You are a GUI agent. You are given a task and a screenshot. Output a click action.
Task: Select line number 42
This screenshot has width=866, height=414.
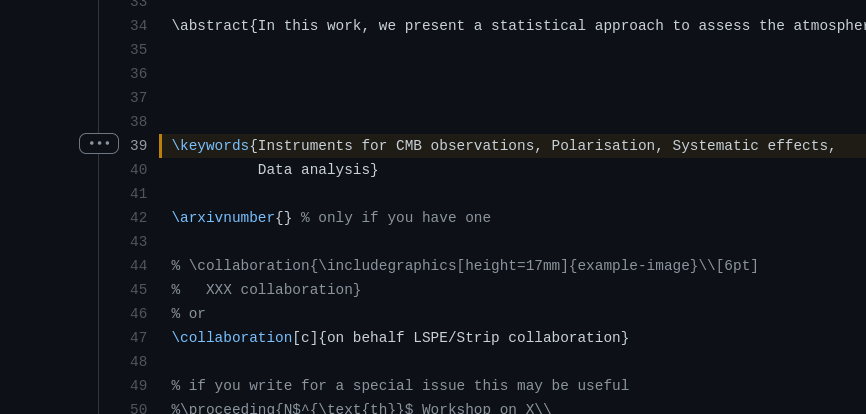138,218
